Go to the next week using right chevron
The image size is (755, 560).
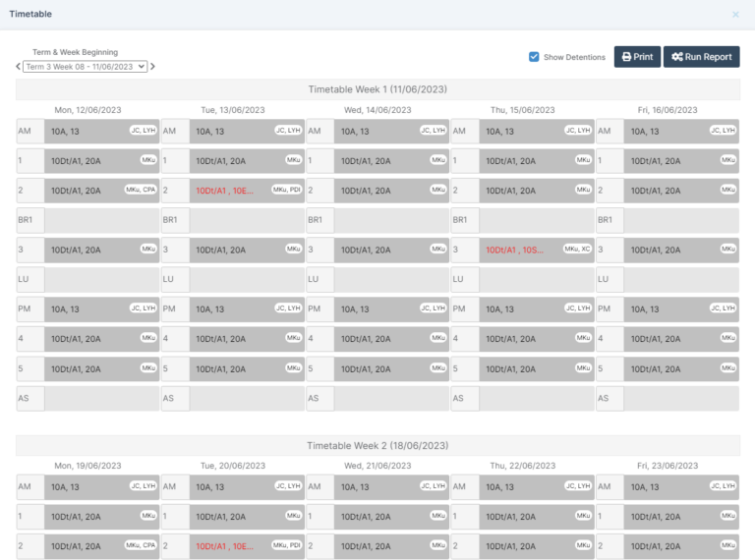(x=153, y=67)
